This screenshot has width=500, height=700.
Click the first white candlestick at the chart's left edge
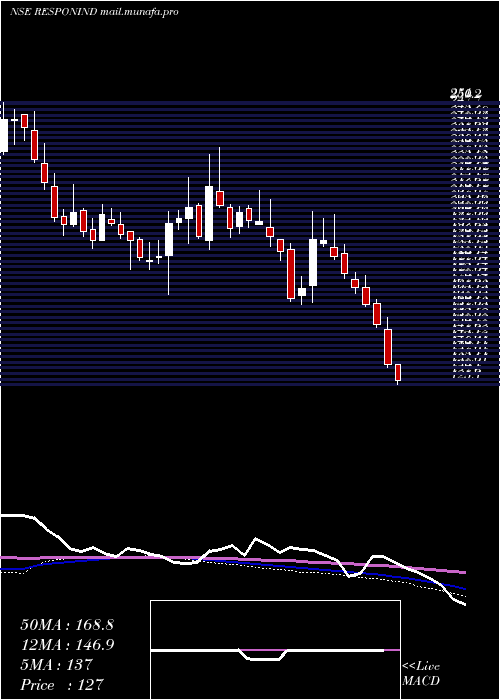click(x=4, y=135)
